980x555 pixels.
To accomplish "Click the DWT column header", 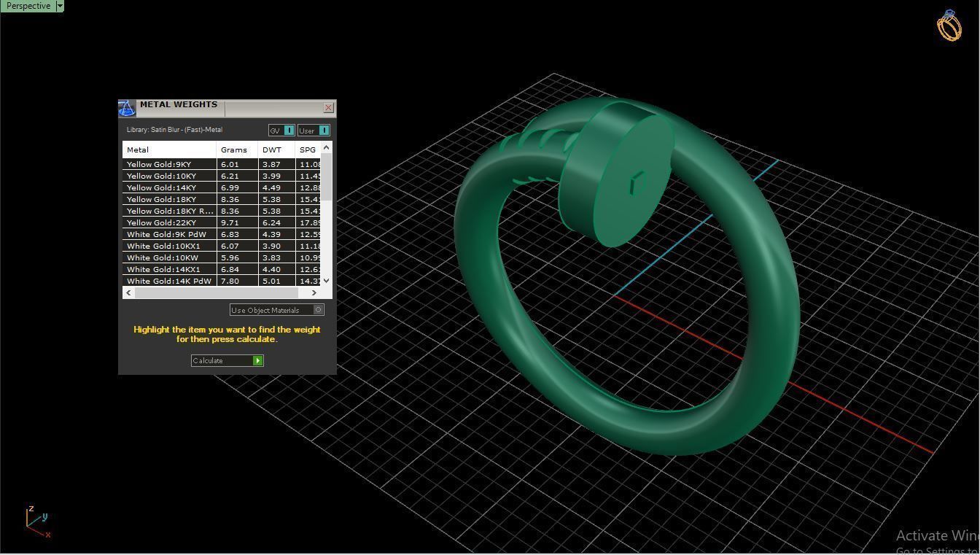I will (277, 150).
